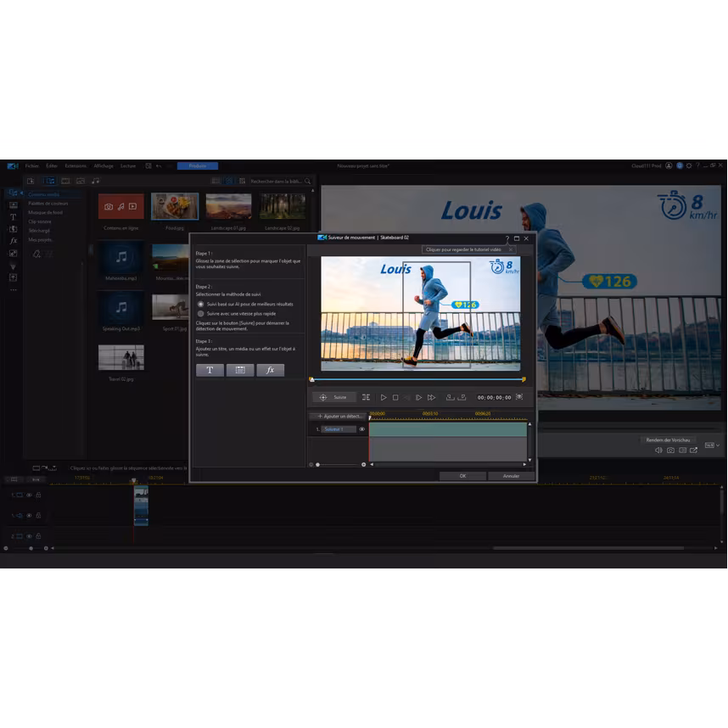Image resolution: width=728 pixels, height=728 pixels.
Task: Stop playback in the motion tracker dialog
Action: click(x=395, y=397)
